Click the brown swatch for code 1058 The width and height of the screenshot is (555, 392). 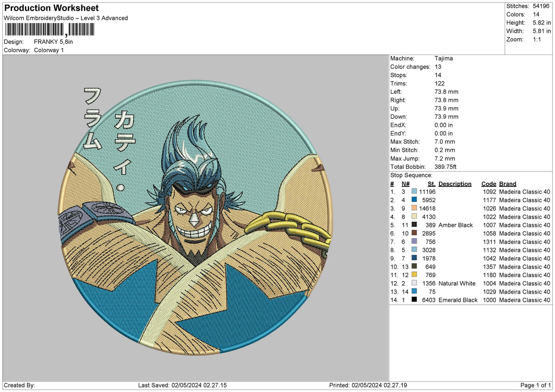click(414, 233)
